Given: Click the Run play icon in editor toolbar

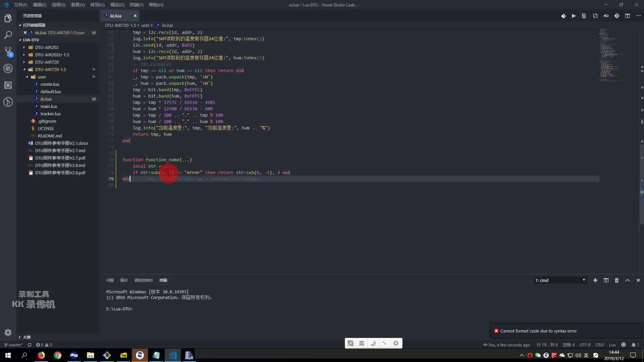Looking at the screenshot, I should point(574,16).
